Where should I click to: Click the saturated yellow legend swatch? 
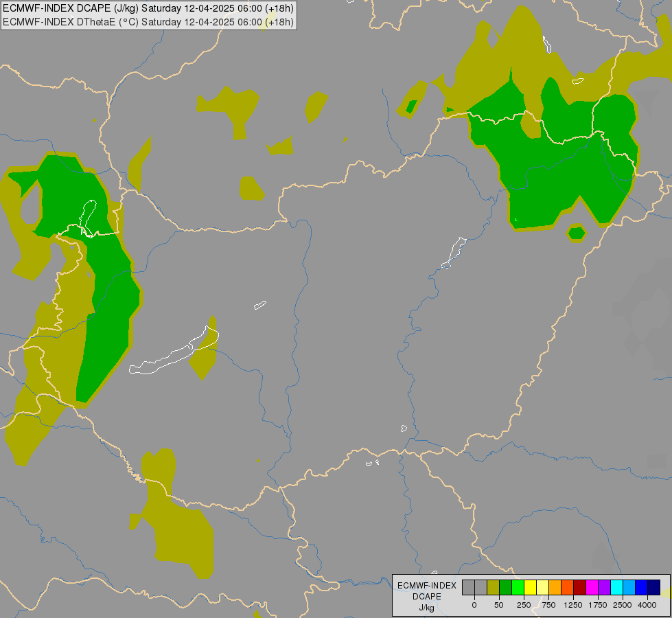pos(530,587)
